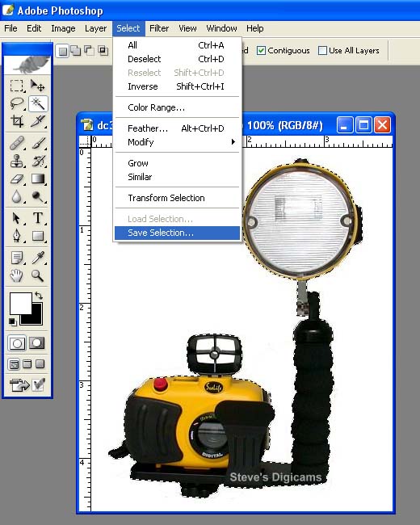
Task: Uncheck the Contiguous checkbox
Action: (x=261, y=51)
